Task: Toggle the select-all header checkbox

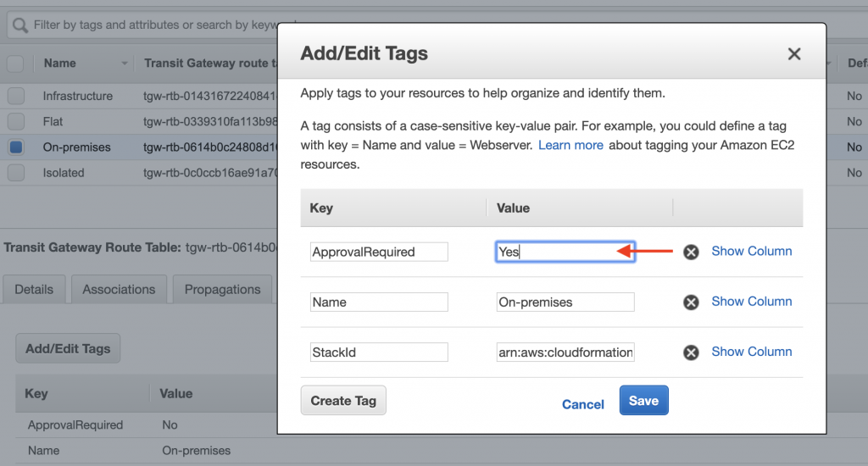Action: pyautogui.click(x=15, y=64)
